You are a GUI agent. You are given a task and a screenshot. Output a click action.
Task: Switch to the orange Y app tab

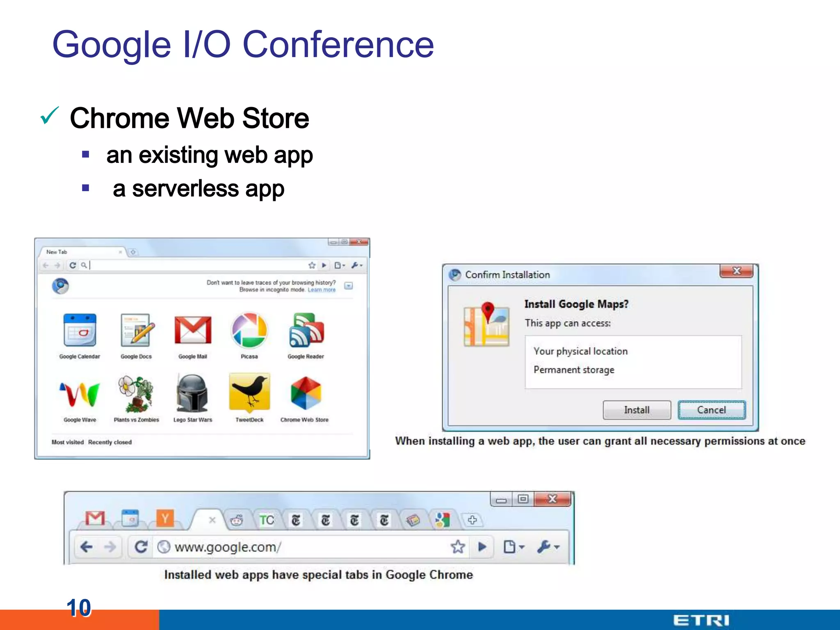pos(165,518)
